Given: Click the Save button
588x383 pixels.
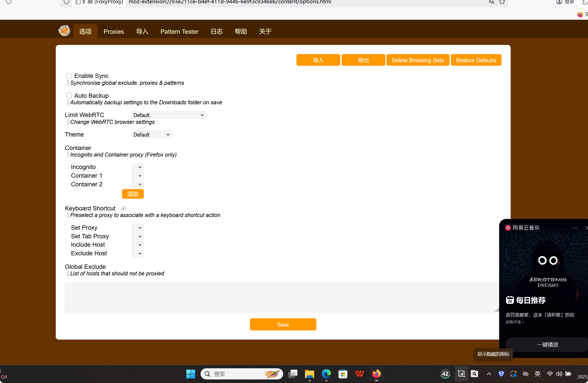Looking at the screenshot, I should click(x=283, y=325).
